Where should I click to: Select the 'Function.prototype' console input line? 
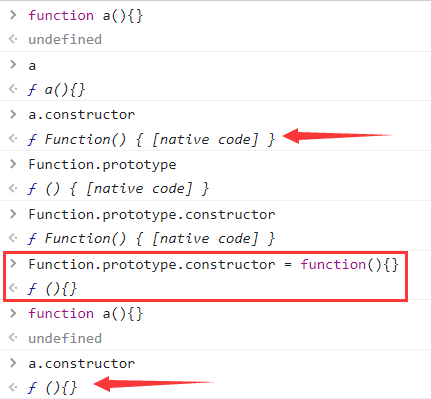click(102, 165)
